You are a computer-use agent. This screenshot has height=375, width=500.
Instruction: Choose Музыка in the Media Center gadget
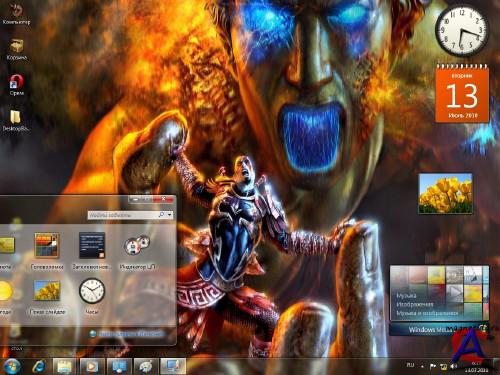tap(406, 295)
